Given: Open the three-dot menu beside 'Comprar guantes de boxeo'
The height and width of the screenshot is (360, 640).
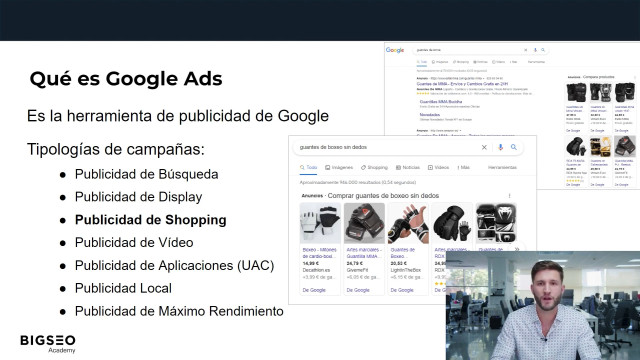Looking at the screenshot, I should pyautogui.click(x=509, y=196).
